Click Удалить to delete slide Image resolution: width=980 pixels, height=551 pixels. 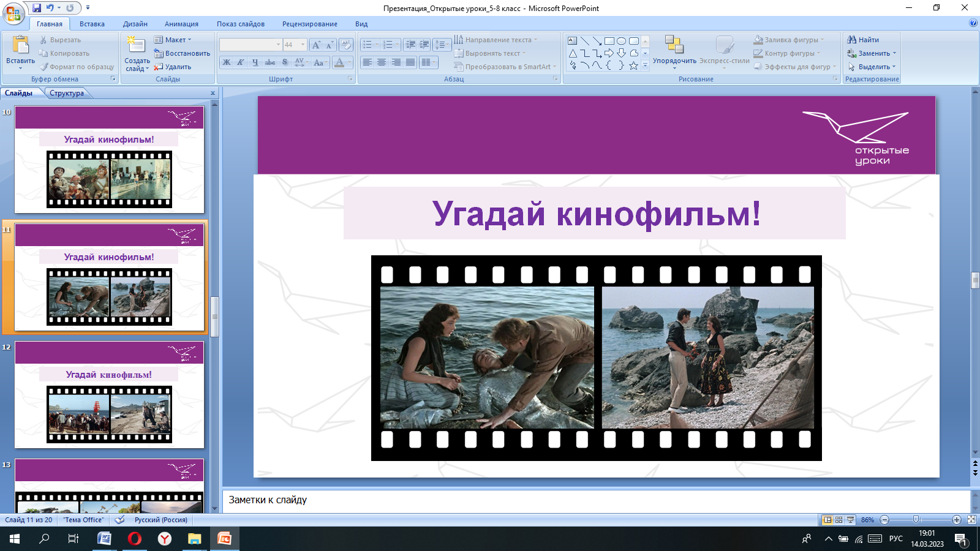[173, 67]
